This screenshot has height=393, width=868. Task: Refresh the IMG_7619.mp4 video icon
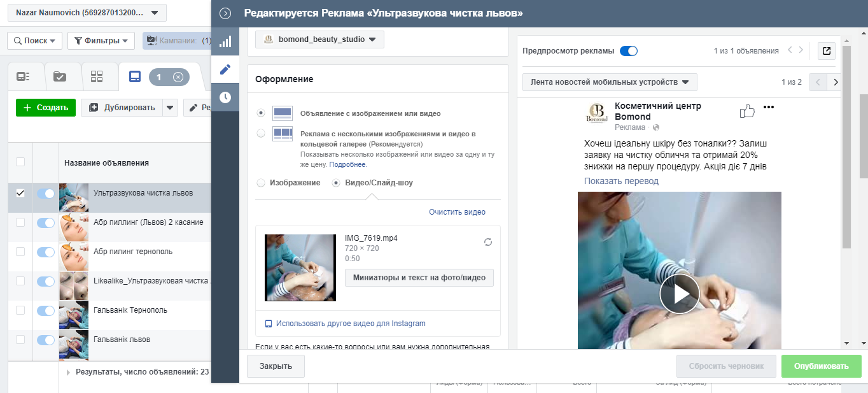click(488, 242)
